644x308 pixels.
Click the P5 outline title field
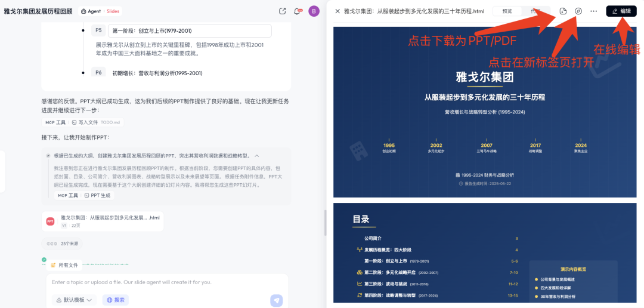coord(190,31)
